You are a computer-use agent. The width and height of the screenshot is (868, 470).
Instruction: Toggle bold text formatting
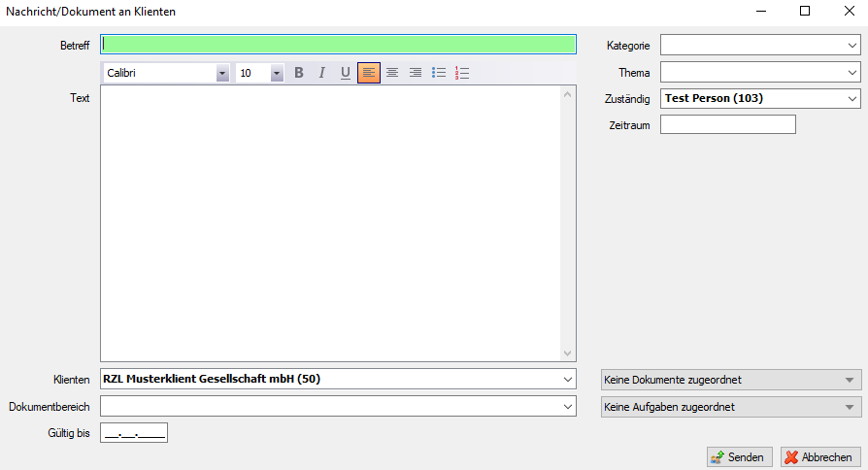(x=299, y=73)
